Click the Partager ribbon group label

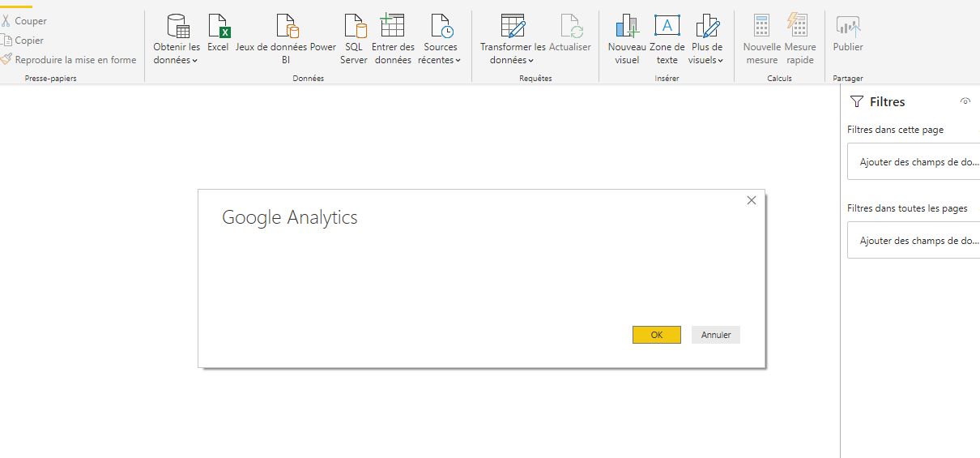pyautogui.click(x=848, y=79)
